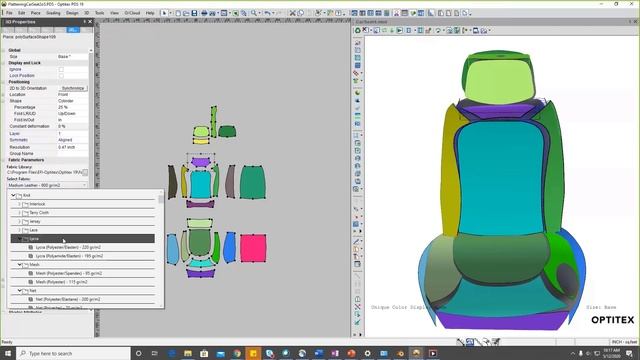Click the Save icon in toolbar
640x360 pixels.
point(194,13)
